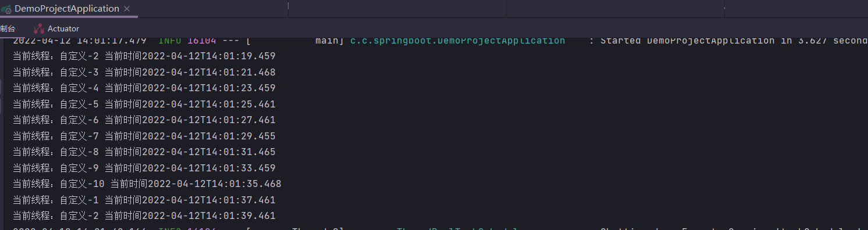Click the log line timestamped 14:01:39.461
The height and width of the screenshot is (230, 868).
coord(144,216)
